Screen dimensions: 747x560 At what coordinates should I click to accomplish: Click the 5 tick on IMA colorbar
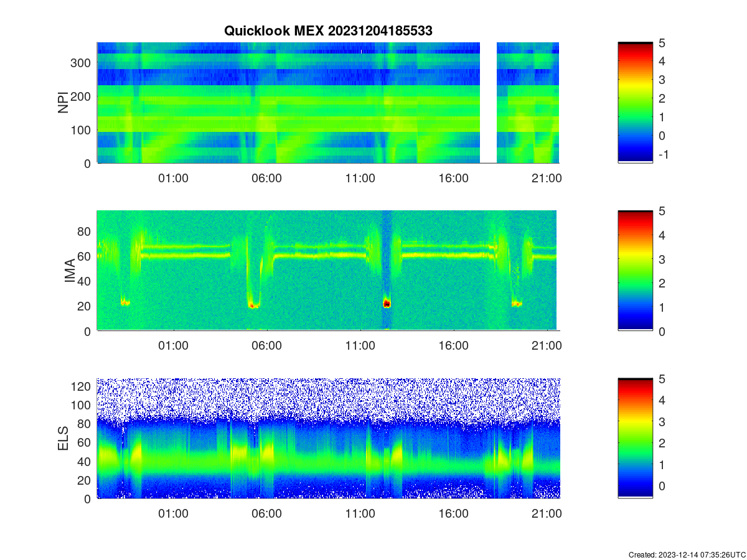coord(662,211)
